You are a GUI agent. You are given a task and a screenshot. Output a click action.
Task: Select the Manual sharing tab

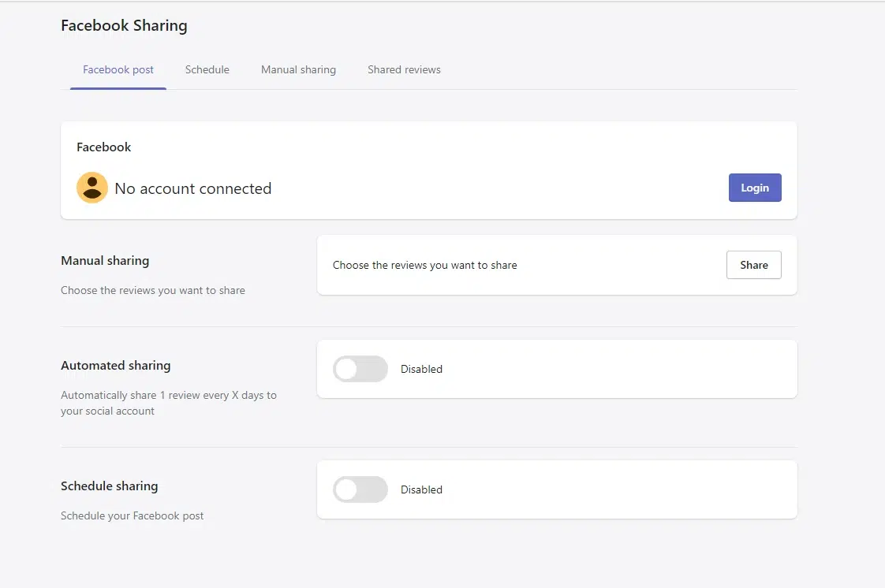298,69
